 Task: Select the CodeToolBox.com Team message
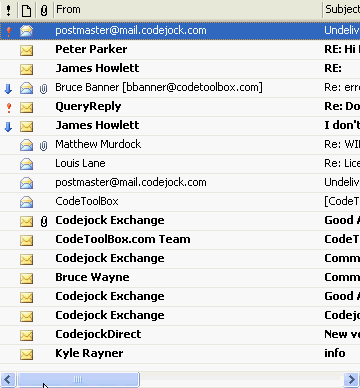pyautogui.click(x=180, y=240)
